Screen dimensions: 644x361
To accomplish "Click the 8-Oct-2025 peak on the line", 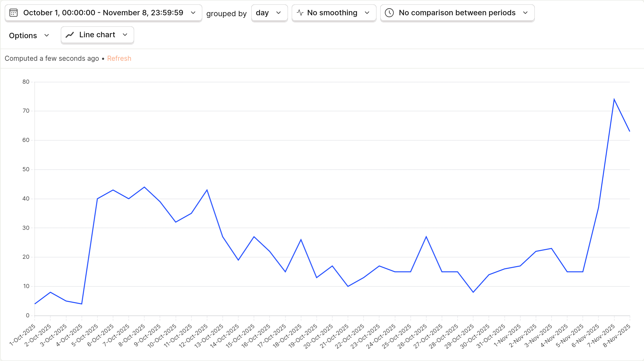I will click(x=144, y=187).
